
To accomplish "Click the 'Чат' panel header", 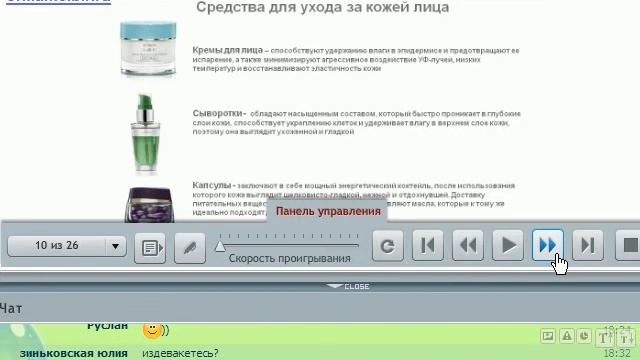I will 11,309.
